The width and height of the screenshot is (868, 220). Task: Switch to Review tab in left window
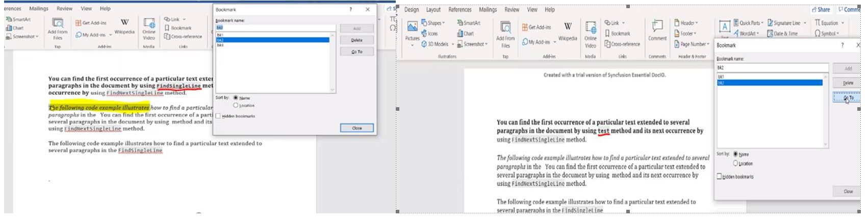tap(64, 9)
